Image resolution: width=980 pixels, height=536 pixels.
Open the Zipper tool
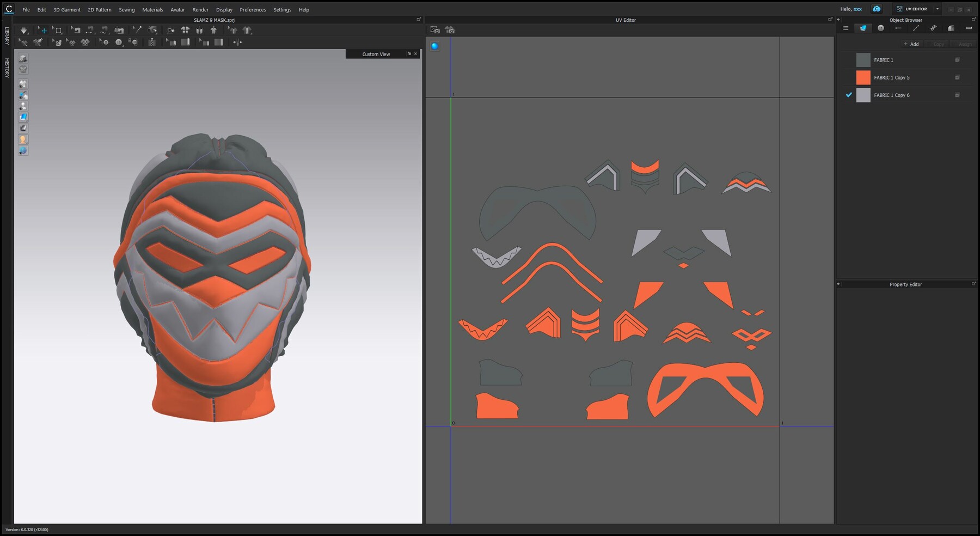[152, 42]
